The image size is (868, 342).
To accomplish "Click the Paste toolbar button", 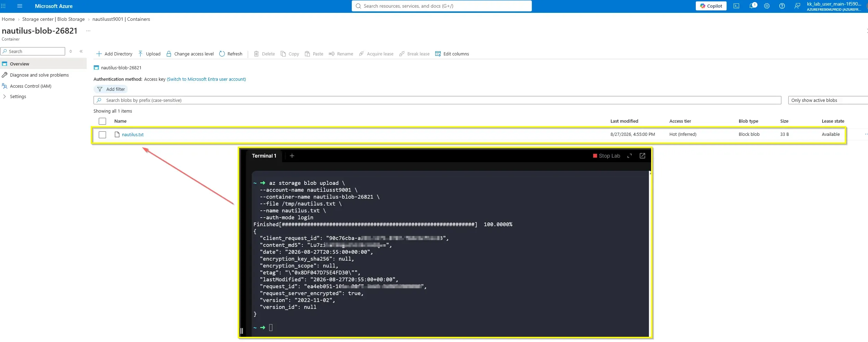I will click(314, 54).
